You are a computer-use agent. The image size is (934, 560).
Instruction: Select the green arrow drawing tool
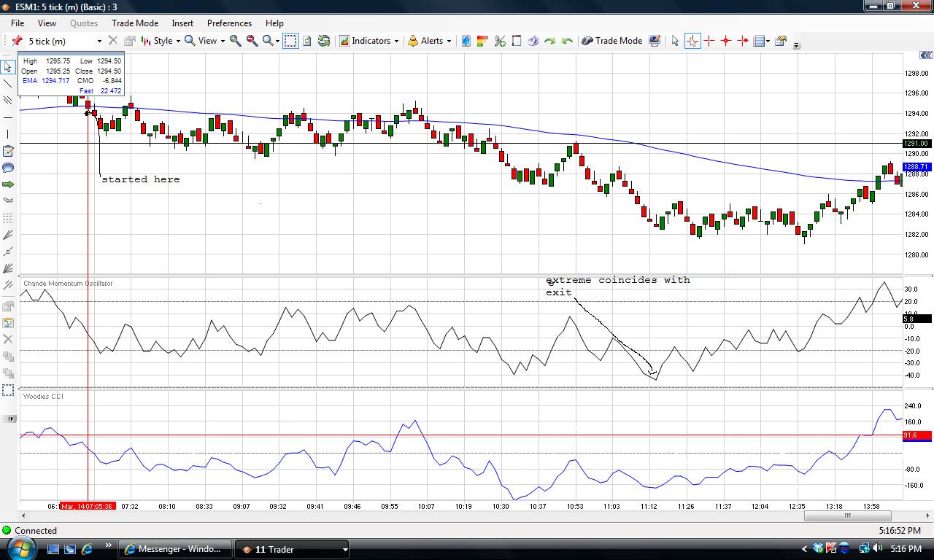point(8,184)
